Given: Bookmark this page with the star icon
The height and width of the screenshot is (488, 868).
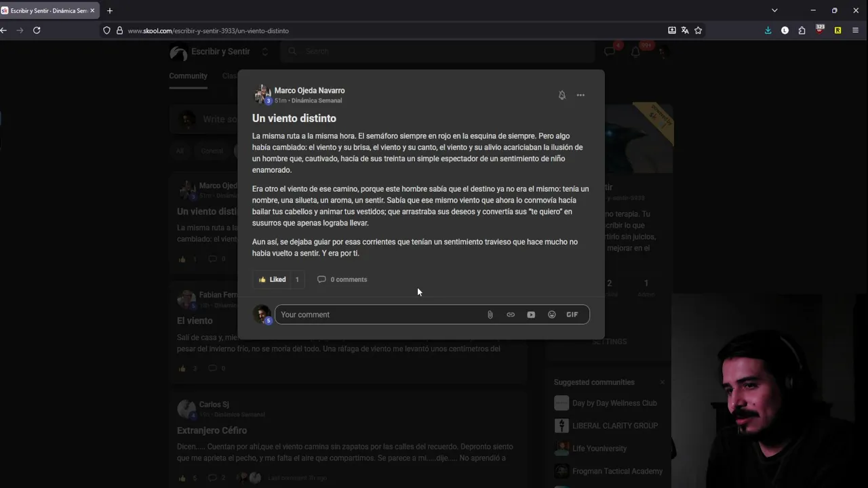Looking at the screenshot, I should click(x=698, y=30).
